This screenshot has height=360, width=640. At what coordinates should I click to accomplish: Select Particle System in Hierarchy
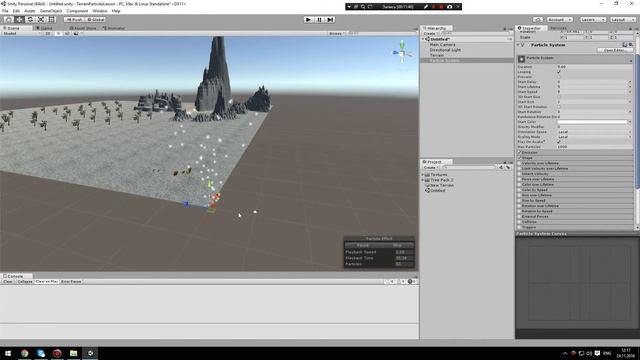coord(444,60)
